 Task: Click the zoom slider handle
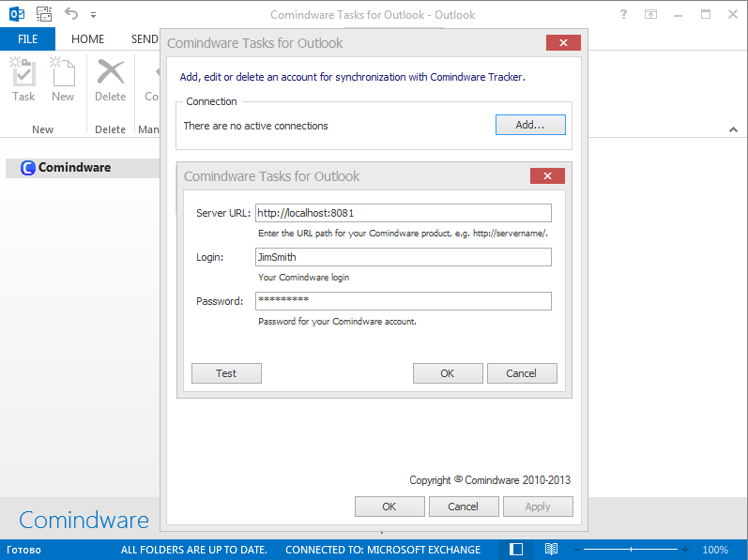point(631,550)
